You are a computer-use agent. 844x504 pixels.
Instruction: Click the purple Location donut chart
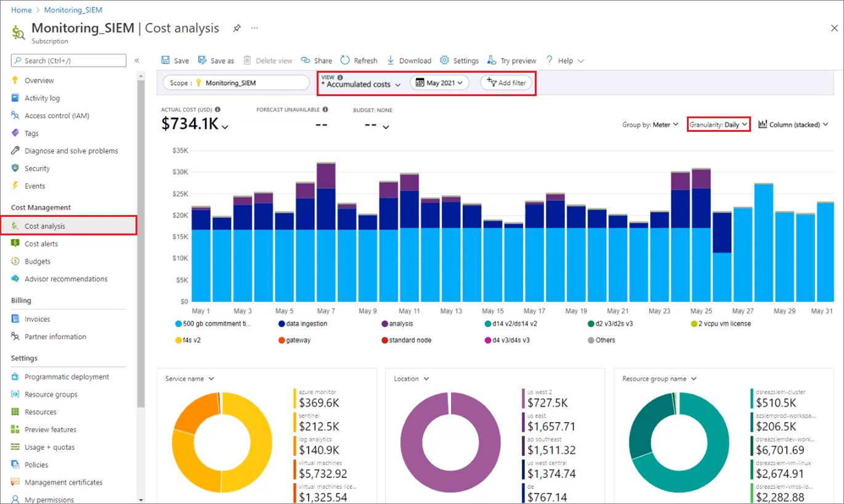click(450, 444)
